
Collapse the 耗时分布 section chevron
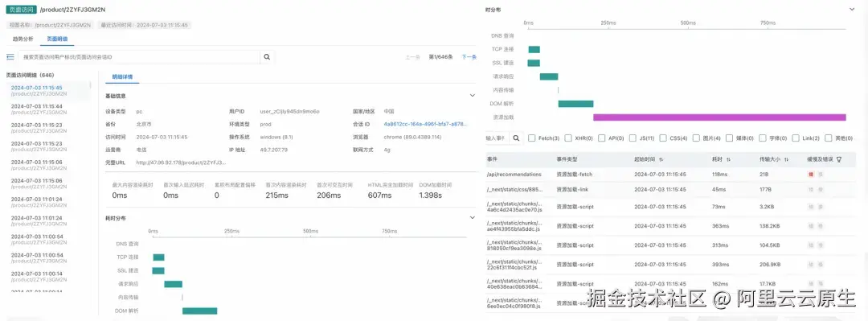point(473,217)
